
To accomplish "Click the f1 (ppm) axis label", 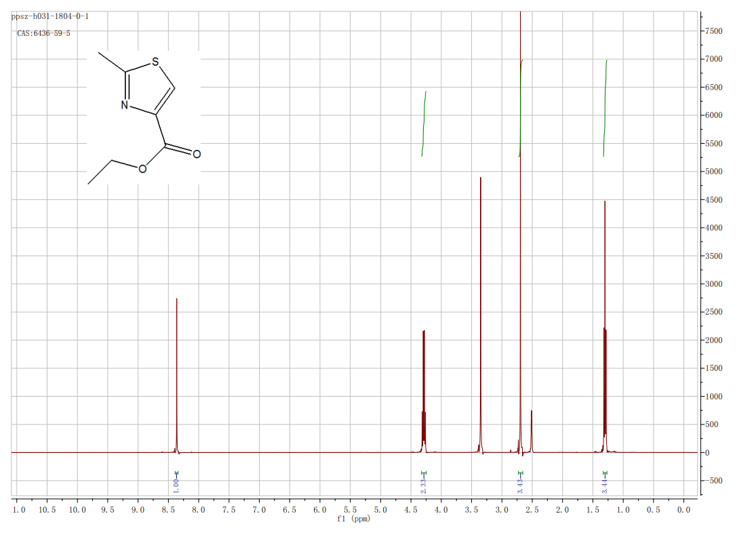I will (353, 519).
